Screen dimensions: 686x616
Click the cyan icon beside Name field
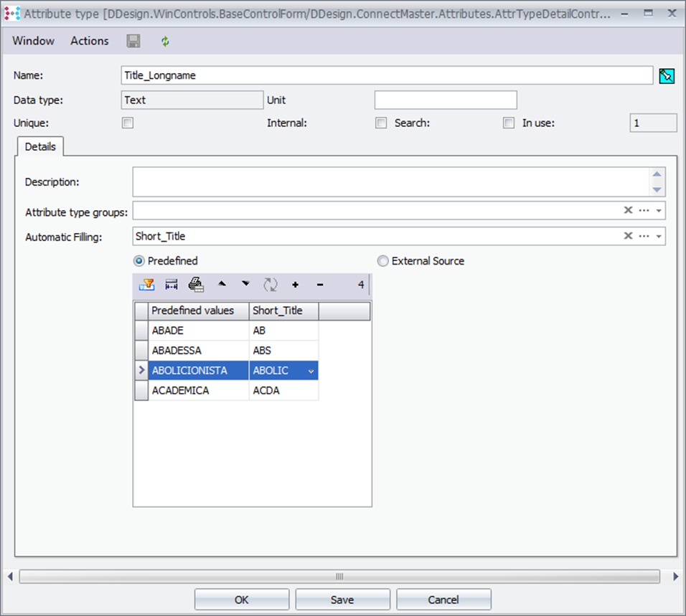pyautogui.click(x=667, y=75)
